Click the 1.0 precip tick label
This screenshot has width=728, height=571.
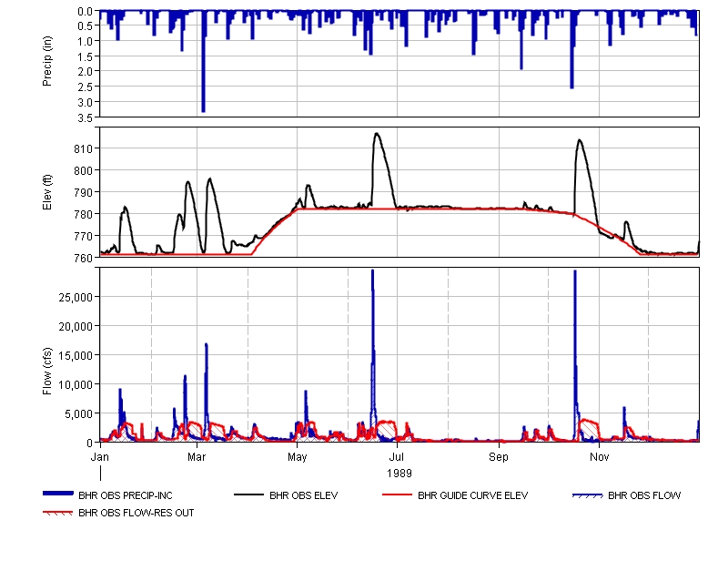85,41
